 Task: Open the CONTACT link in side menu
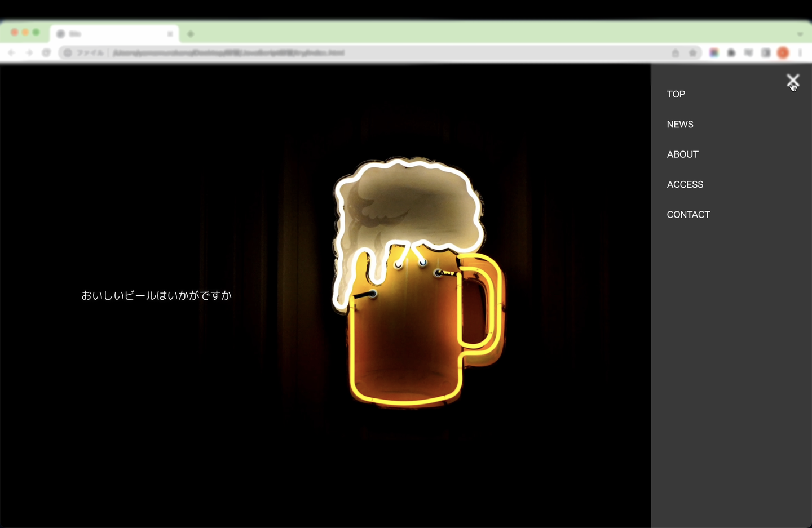click(688, 215)
